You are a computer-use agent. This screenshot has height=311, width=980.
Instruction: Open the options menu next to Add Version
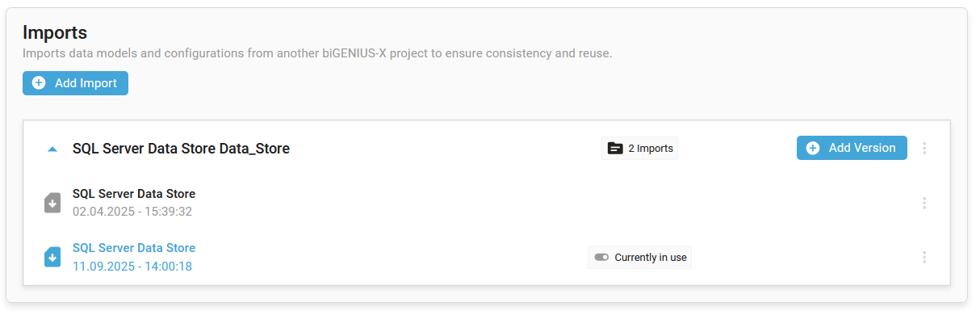(x=924, y=148)
